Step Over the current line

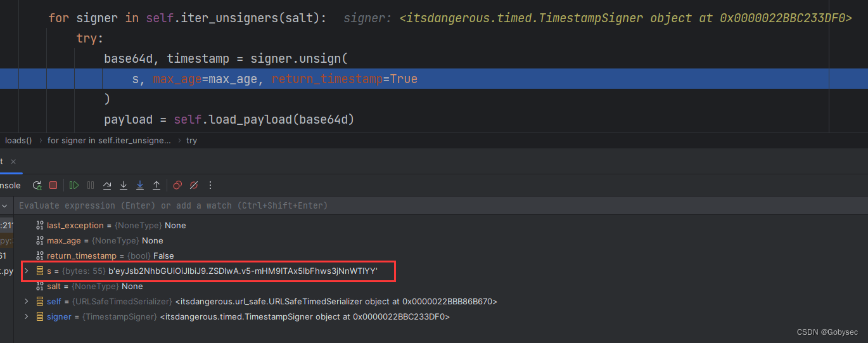click(x=107, y=185)
